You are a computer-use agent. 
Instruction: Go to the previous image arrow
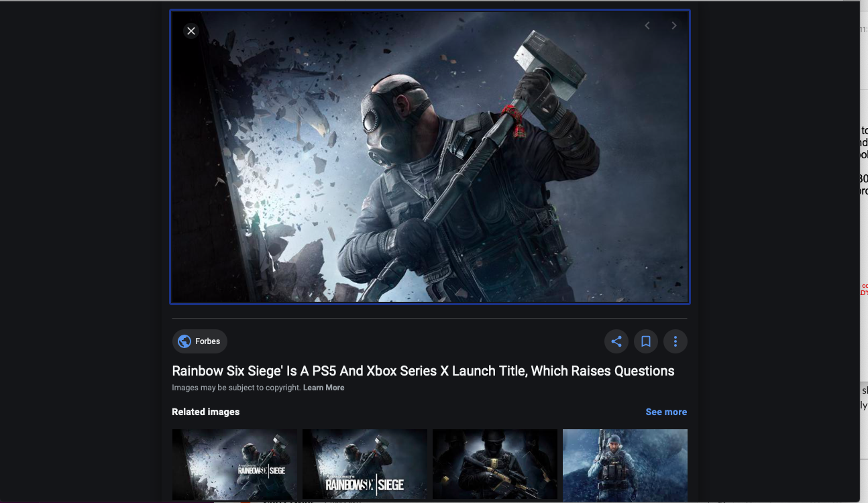[647, 25]
